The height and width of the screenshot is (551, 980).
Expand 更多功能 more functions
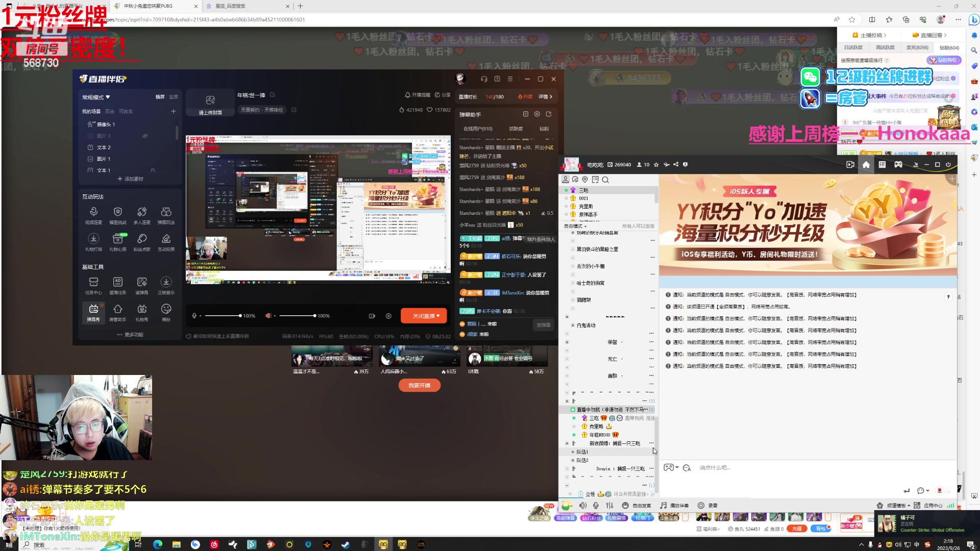(x=130, y=335)
